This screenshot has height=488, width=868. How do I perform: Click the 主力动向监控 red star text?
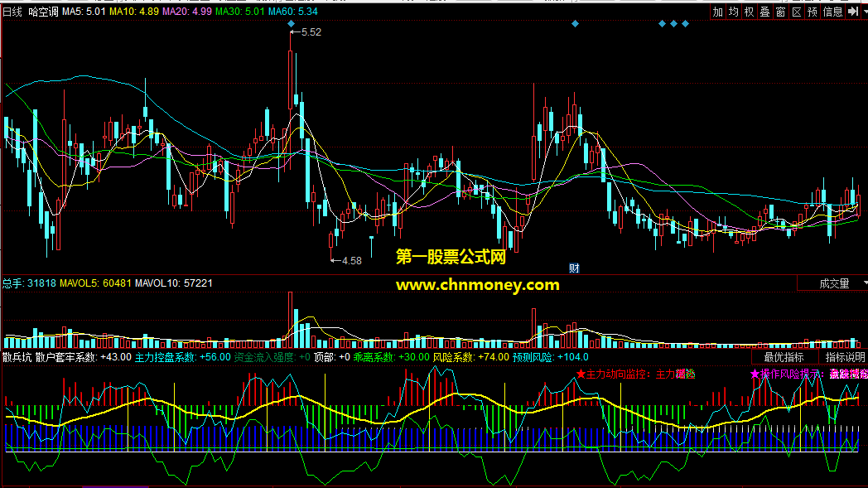point(635,374)
